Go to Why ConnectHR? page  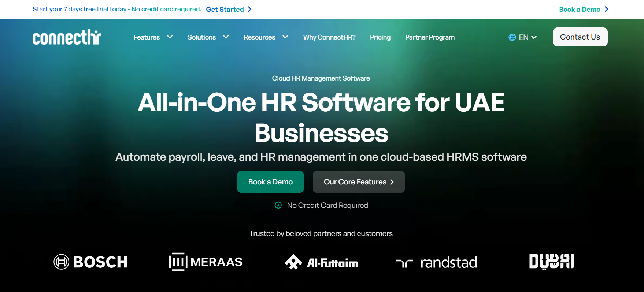[x=329, y=37]
